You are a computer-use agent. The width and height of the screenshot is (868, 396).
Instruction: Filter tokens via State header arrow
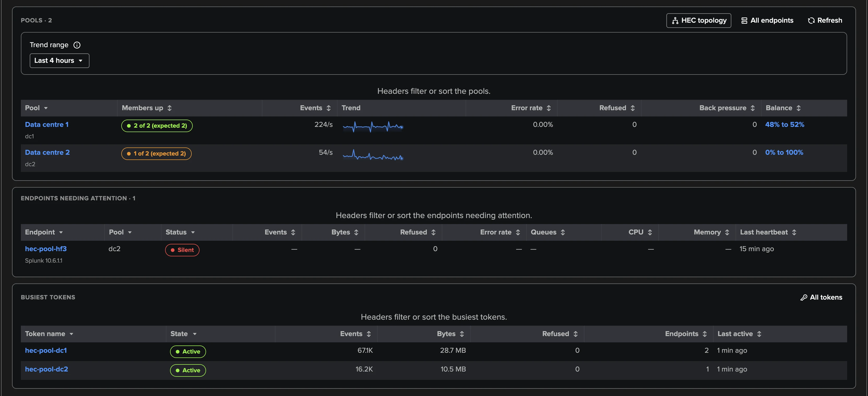tap(194, 334)
